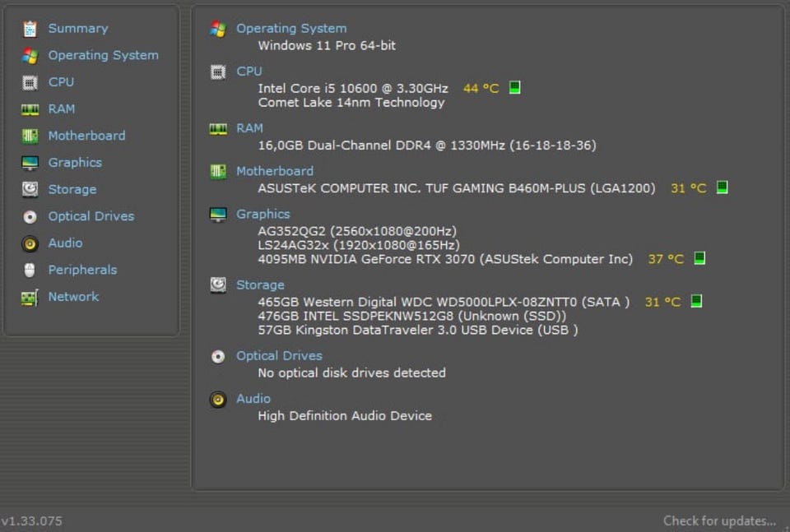Click the Optical Drives disc icon in summary pane

[217, 356]
